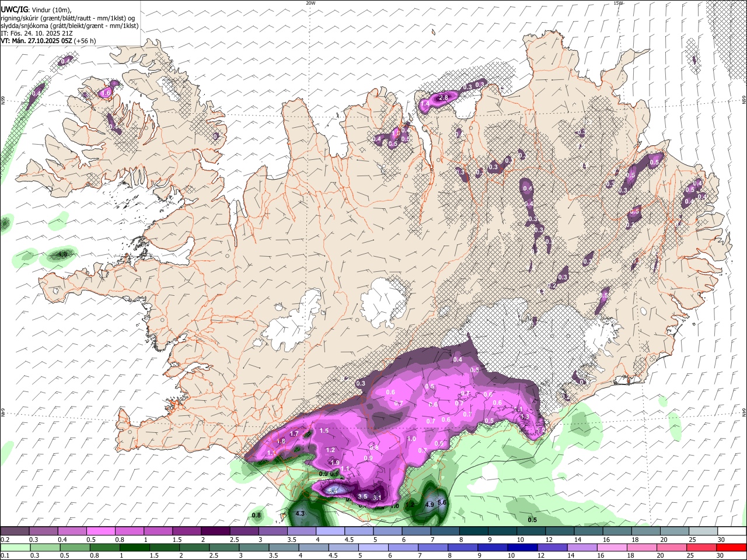
Task: Click the 0.8 rain value southwest offshore
Action: [x=256, y=515]
